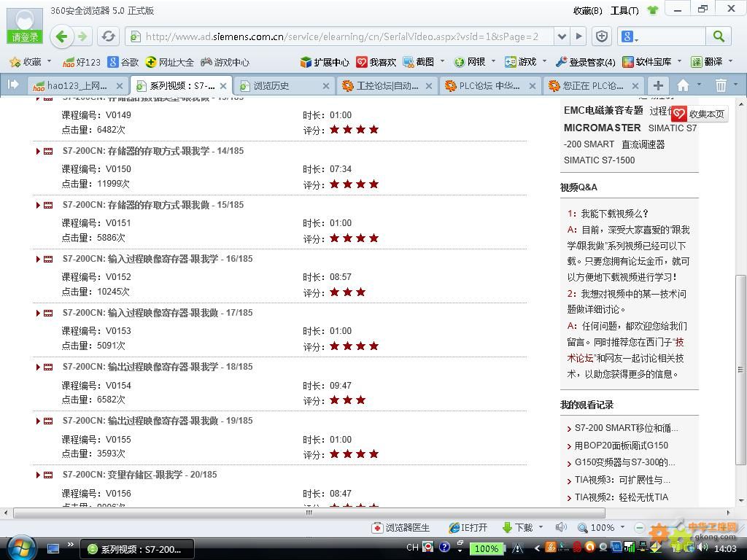The height and width of the screenshot is (560, 747).
Task: Mute sound via status bar speaker icon
Action: [x=560, y=527]
